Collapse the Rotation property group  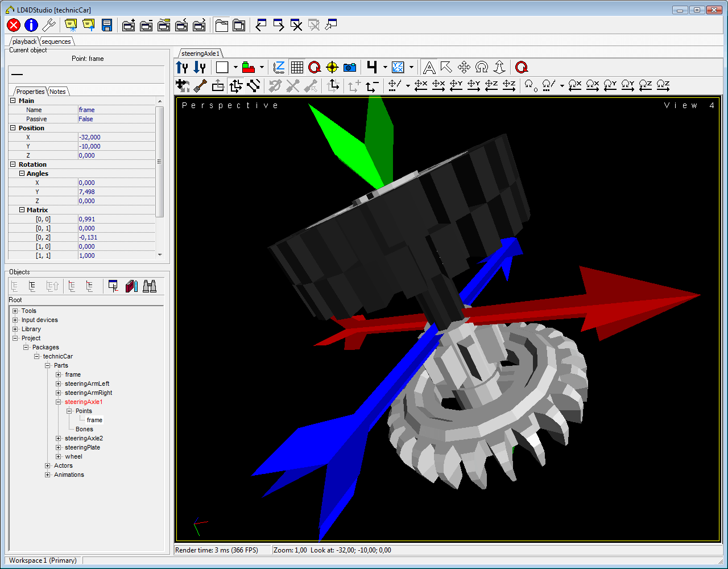point(13,164)
